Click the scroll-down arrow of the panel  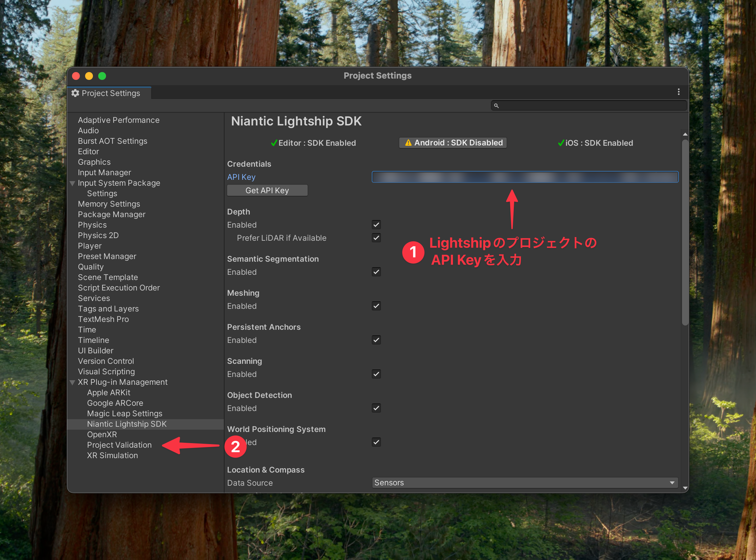[685, 488]
